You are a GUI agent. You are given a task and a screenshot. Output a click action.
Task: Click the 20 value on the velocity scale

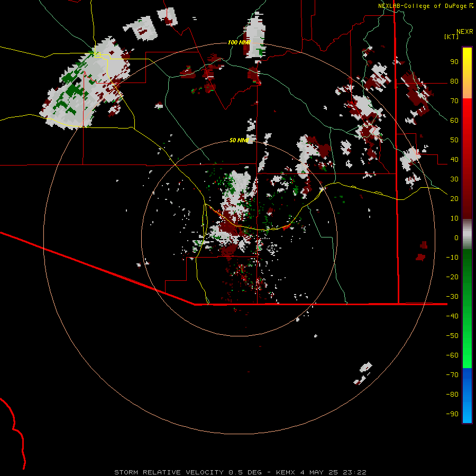tap(454, 198)
